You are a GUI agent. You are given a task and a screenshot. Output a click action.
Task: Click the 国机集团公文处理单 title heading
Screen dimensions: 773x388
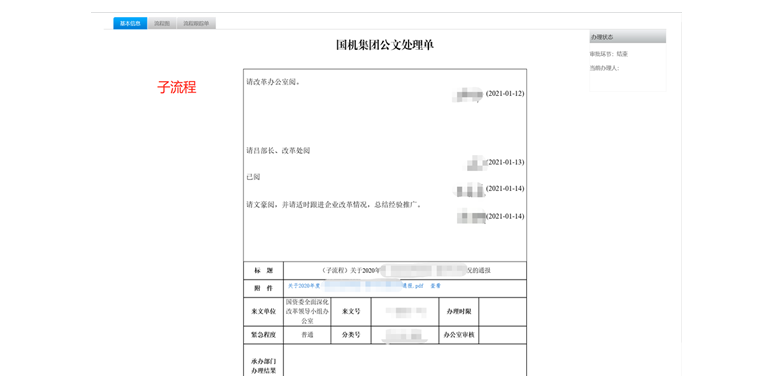[x=385, y=45]
